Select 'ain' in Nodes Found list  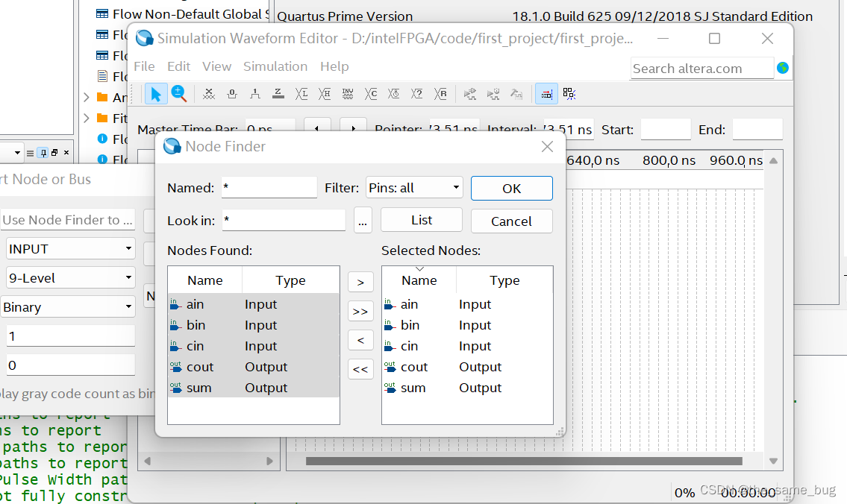(x=253, y=304)
